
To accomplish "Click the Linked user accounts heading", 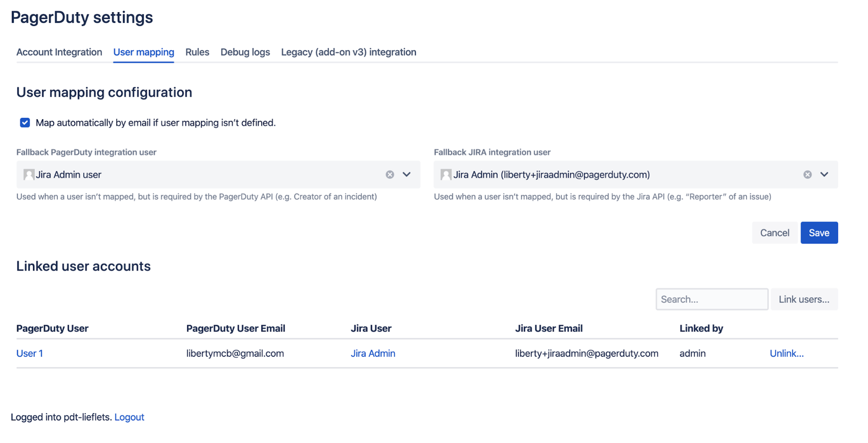I will point(84,266).
